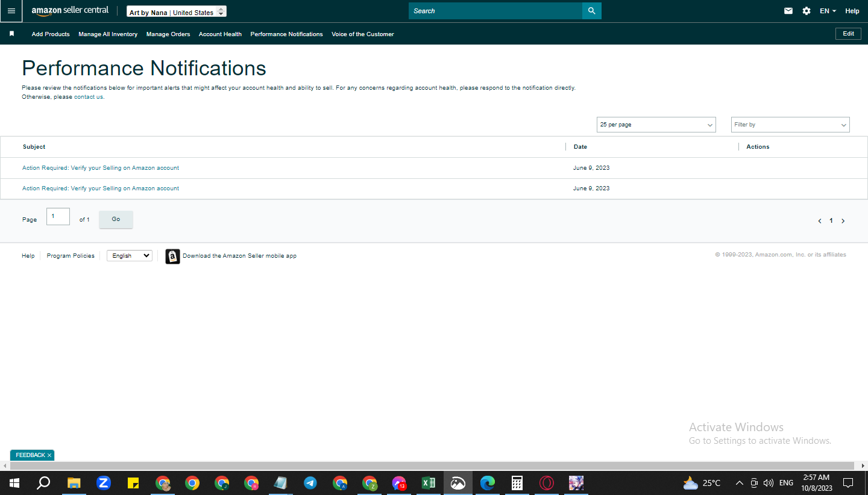Open the Program Policies footer link
Screen dimensions: 868x495
[71, 256]
